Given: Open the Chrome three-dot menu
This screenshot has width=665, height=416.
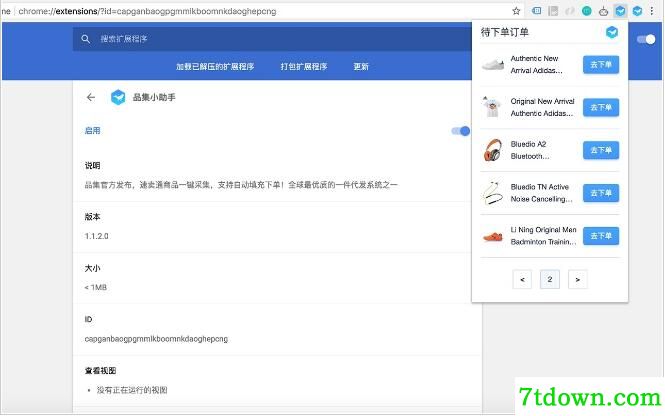Looking at the screenshot, I should click(652, 11).
